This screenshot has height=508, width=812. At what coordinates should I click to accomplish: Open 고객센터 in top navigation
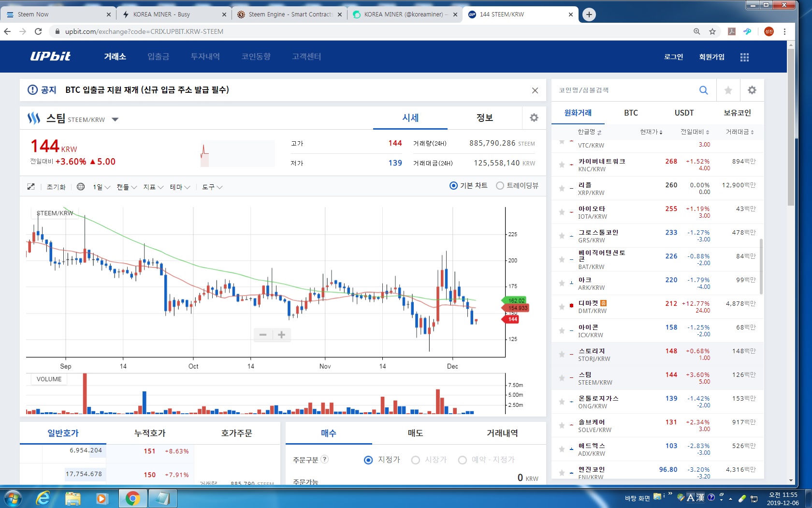coord(306,56)
